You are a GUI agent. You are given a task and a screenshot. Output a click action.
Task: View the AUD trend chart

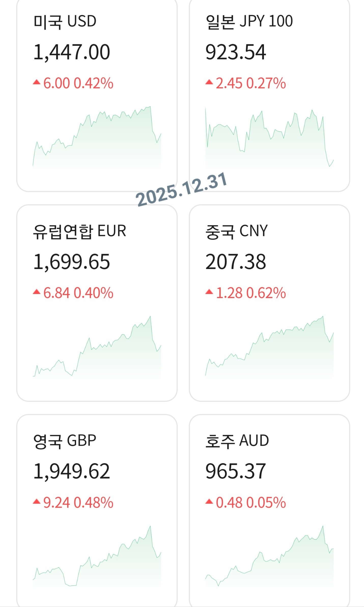(269, 557)
